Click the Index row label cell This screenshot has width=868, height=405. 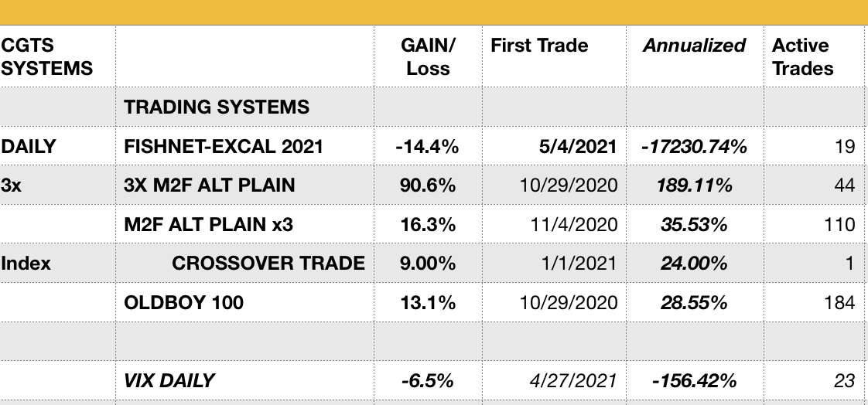click(x=26, y=264)
